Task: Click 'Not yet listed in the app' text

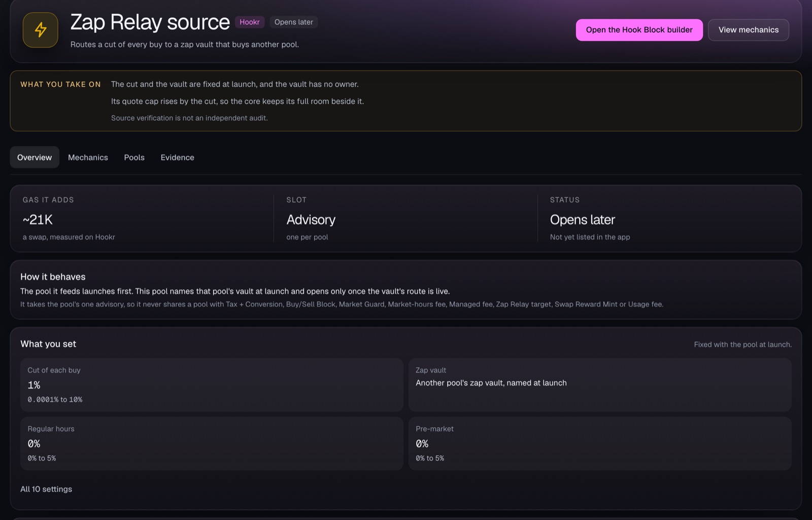Action: (590, 237)
